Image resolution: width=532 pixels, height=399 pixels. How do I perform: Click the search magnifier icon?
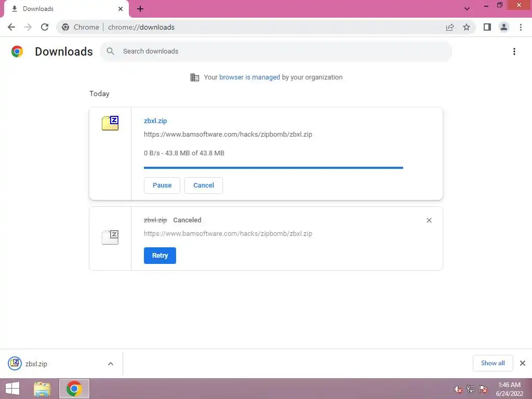[x=110, y=51]
